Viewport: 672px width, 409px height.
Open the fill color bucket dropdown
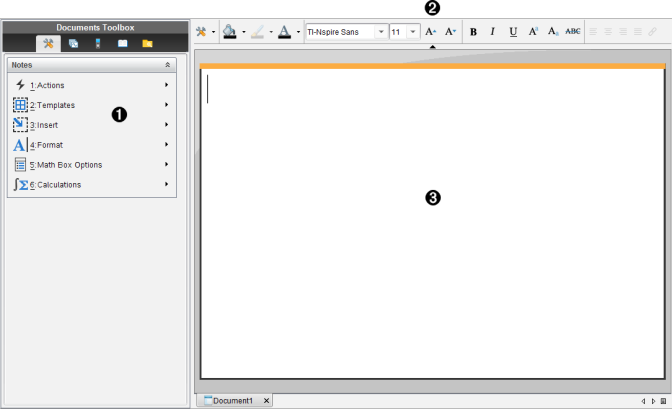click(x=243, y=32)
